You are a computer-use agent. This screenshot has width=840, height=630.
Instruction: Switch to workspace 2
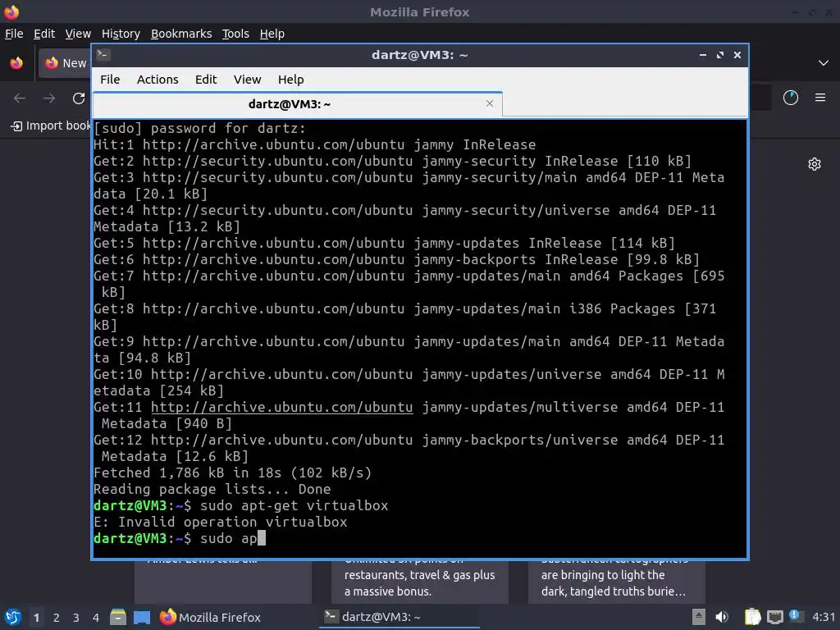[57, 618]
